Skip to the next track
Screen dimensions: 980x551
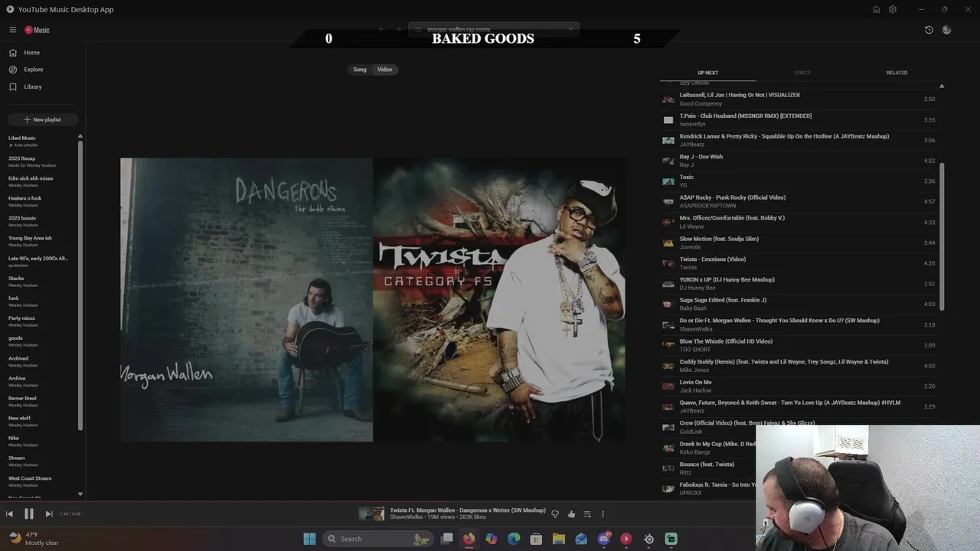pyautogui.click(x=48, y=514)
